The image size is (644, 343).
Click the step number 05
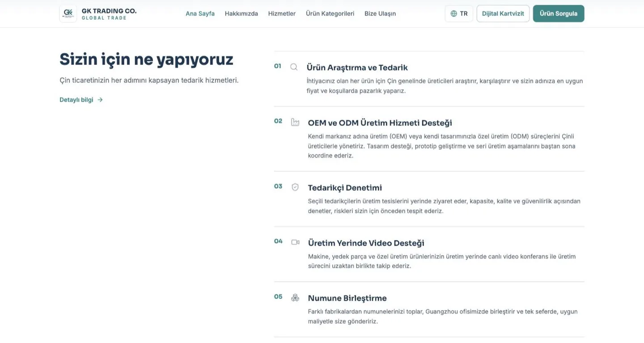pyautogui.click(x=278, y=296)
